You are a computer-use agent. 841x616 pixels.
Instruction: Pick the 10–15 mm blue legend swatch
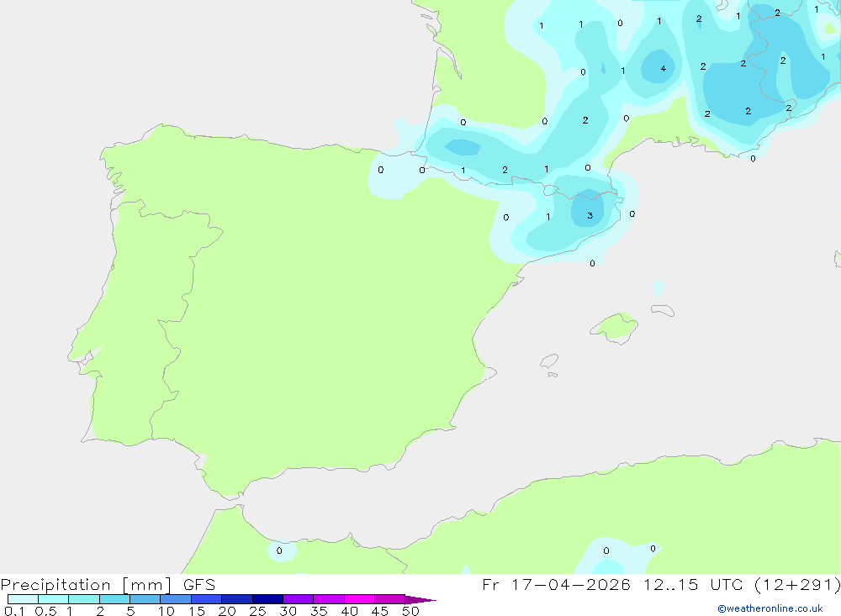[176, 599]
